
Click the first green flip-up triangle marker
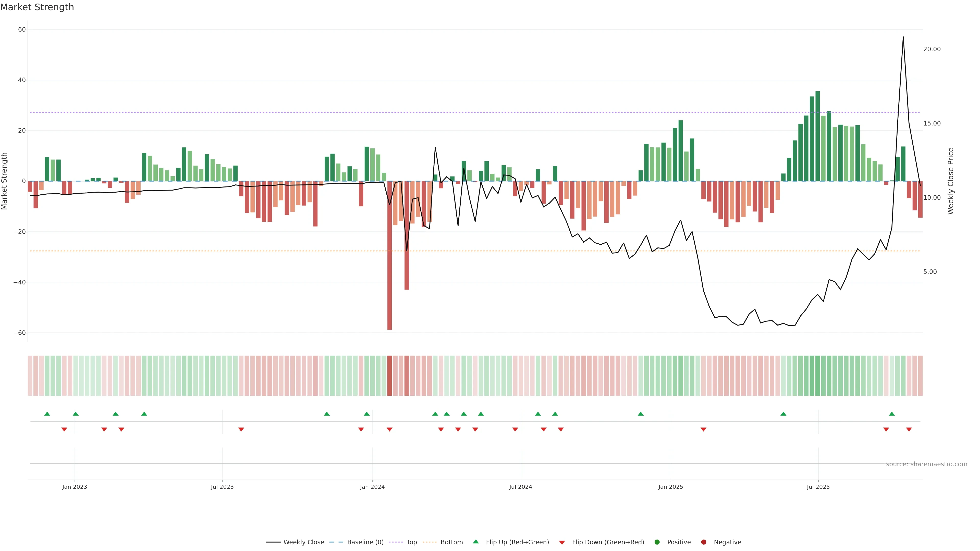(x=47, y=414)
